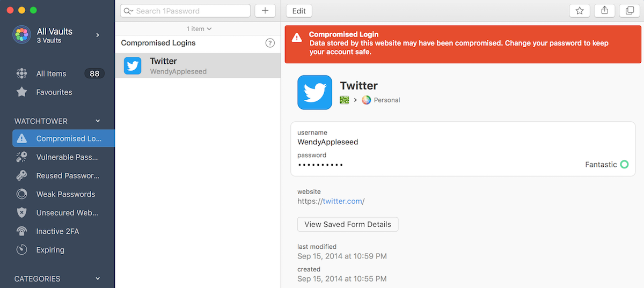Click the favourite star icon in toolbar
644x288 pixels.
pyautogui.click(x=580, y=11)
